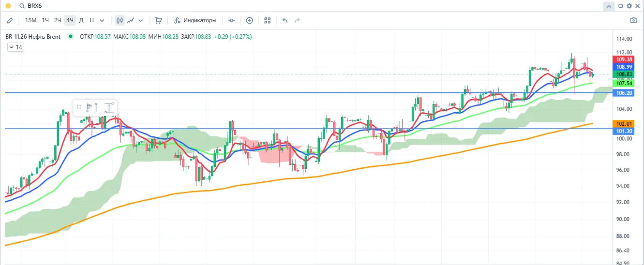Select the 15M timeframe
Viewport: 644px width, 265px height.
click(30, 20)
